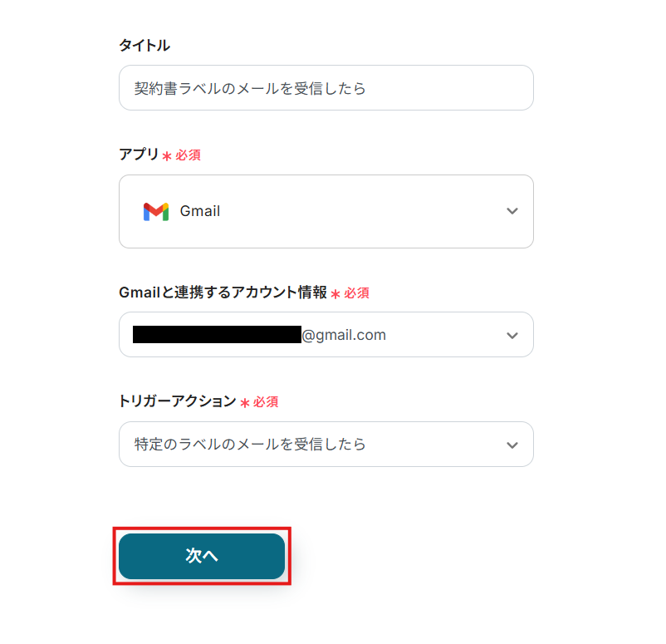The height and width of the screenshot is (644, 666).
Task: Click the アプリ field label
Action: [x=139, y=155]
